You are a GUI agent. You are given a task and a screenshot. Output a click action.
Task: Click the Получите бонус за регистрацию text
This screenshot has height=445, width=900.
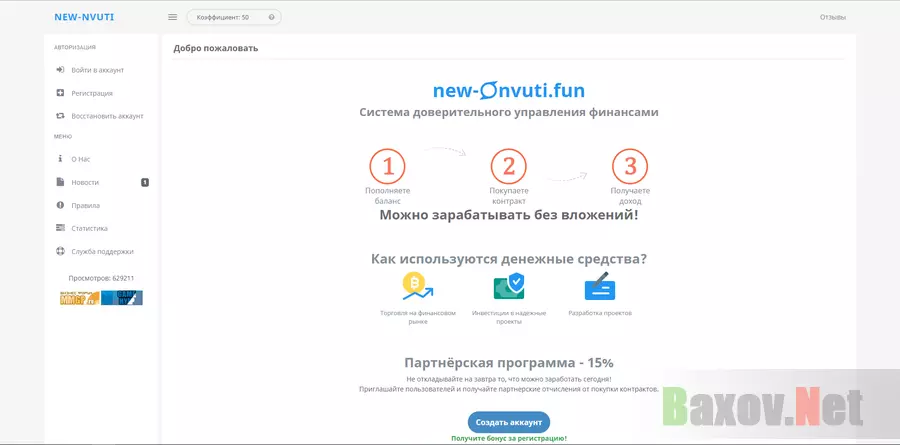[x=509, y=438]
